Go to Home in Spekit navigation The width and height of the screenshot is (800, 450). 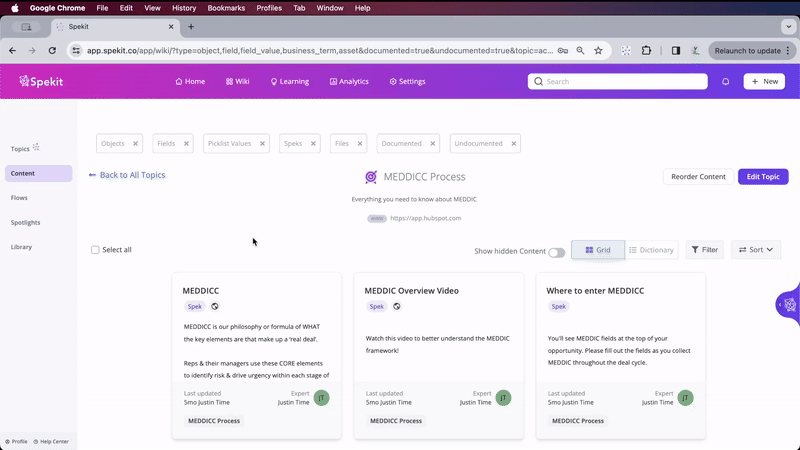[190, 82]
